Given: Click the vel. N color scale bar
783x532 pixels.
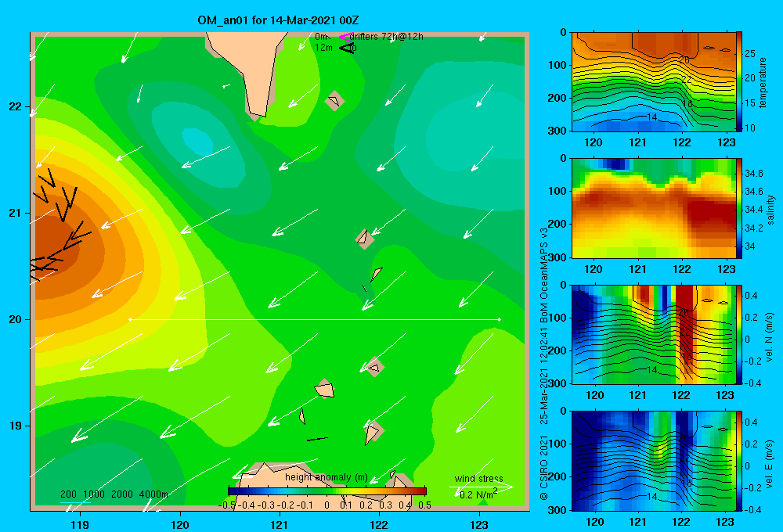Looking at the screenshot, I should pyautogui.click(x=739, y=334).
